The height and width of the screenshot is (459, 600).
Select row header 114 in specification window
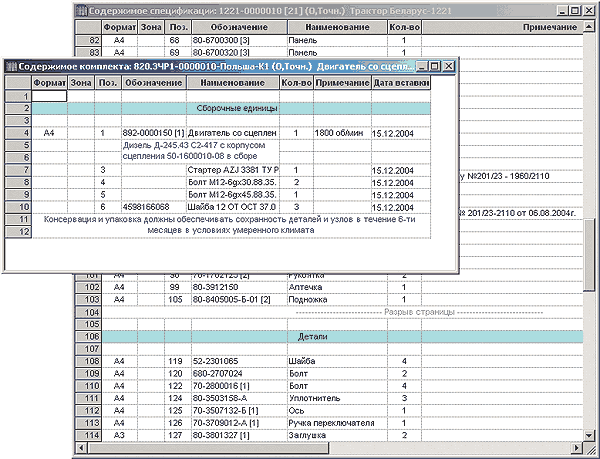(x=89, y=435)
